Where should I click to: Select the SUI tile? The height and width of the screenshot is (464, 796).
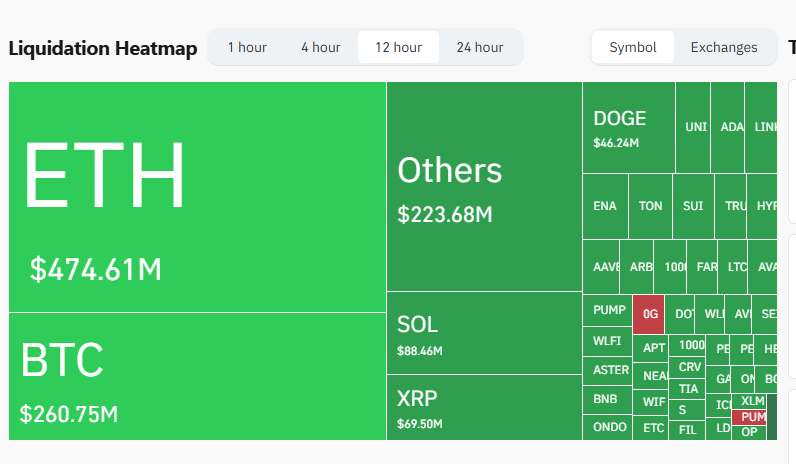(x=693, y=206)
